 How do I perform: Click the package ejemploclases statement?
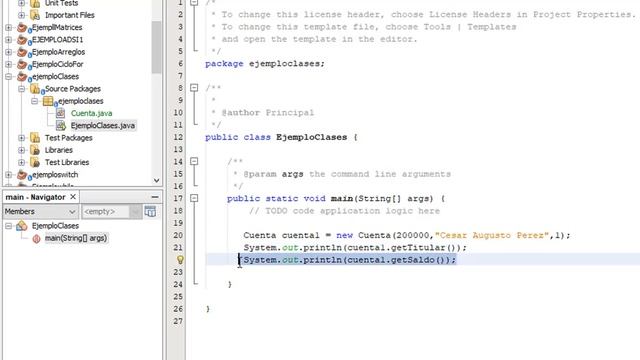point(265,64)
